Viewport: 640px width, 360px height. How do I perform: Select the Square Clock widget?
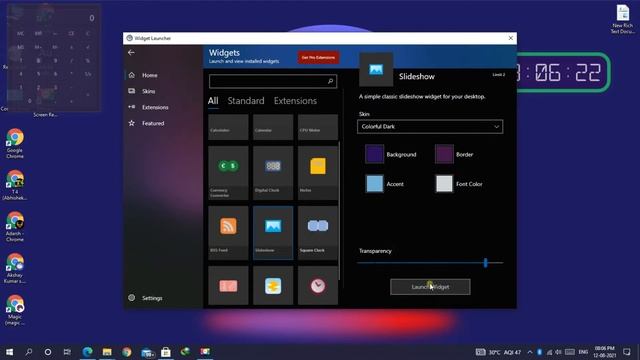(318, 233)
